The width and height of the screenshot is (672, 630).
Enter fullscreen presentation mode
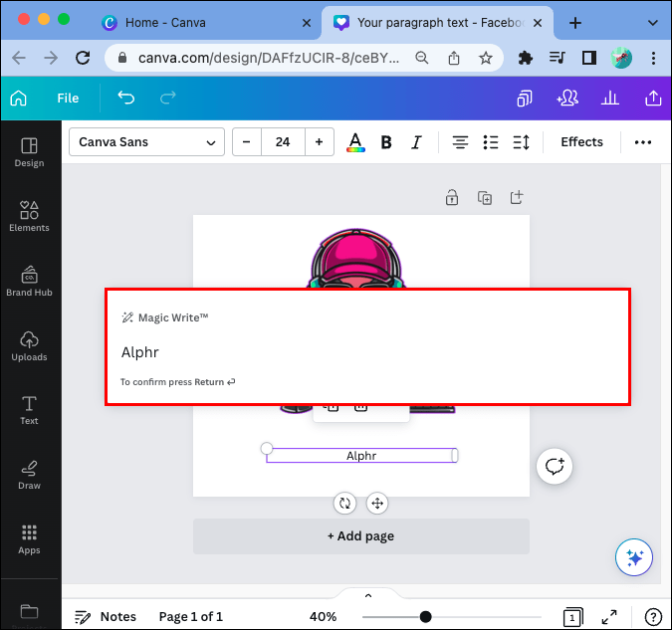click(609, 617)
